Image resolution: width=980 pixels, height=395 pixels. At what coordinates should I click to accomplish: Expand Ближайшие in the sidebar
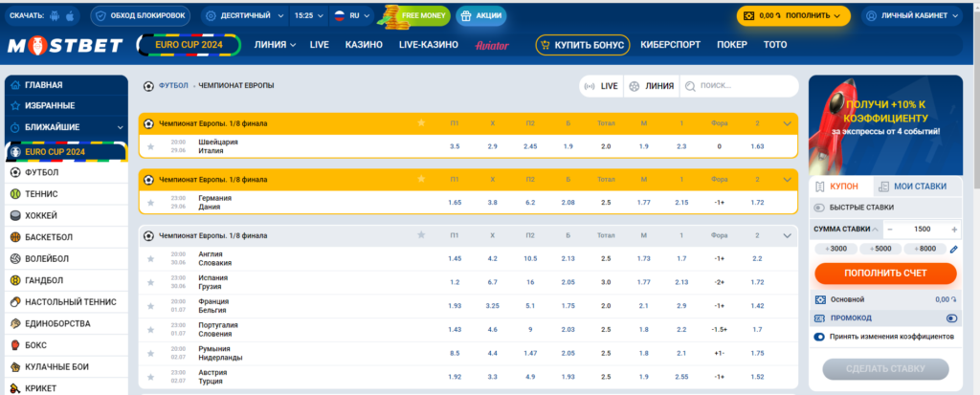click(66, 127)
